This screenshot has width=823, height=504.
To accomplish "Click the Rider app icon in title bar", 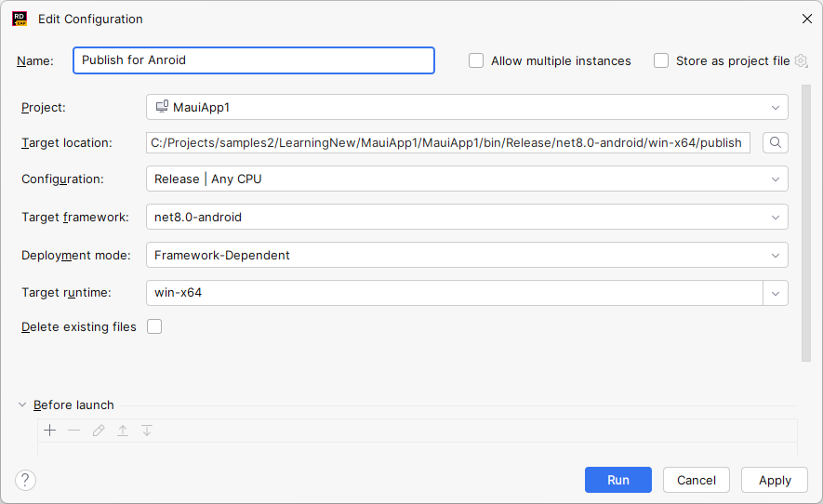I will pyautogui.click(x=20, y=19).
